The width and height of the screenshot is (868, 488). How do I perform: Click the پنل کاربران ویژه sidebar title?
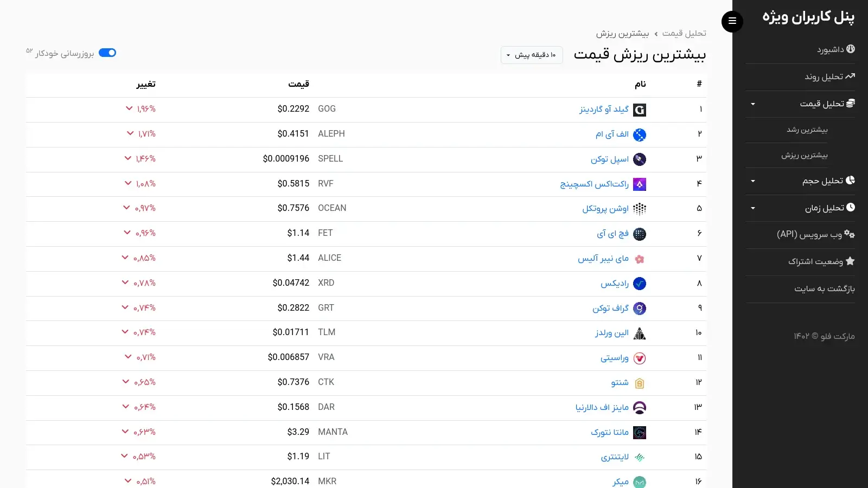pyautogui.click(x=808, y=17)
